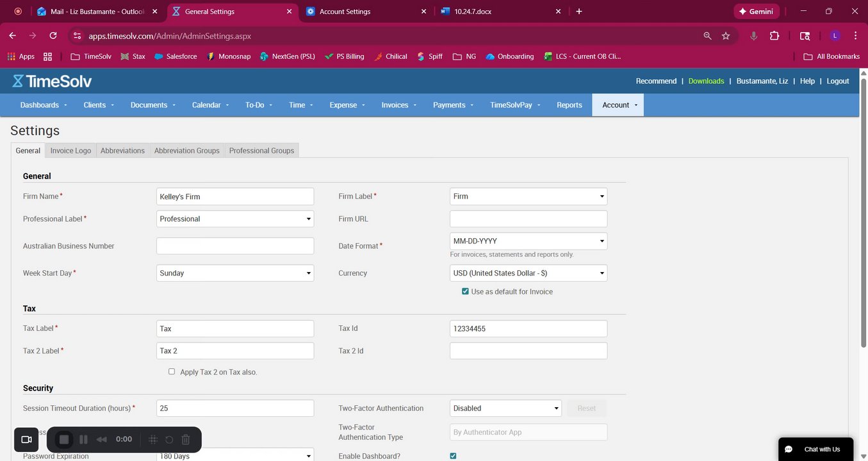868x461 pixels.
Task: Open NextGen (PSL) bookmark
Action: (x=287, y=56)
